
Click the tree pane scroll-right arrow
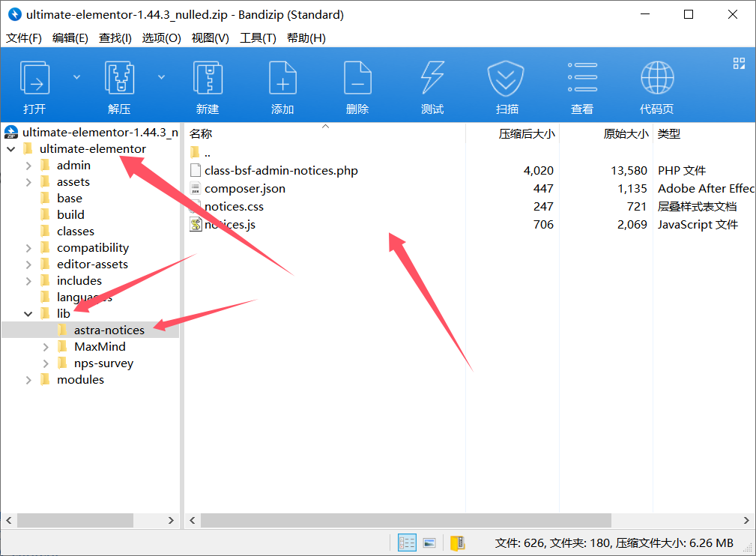point(171,520)
